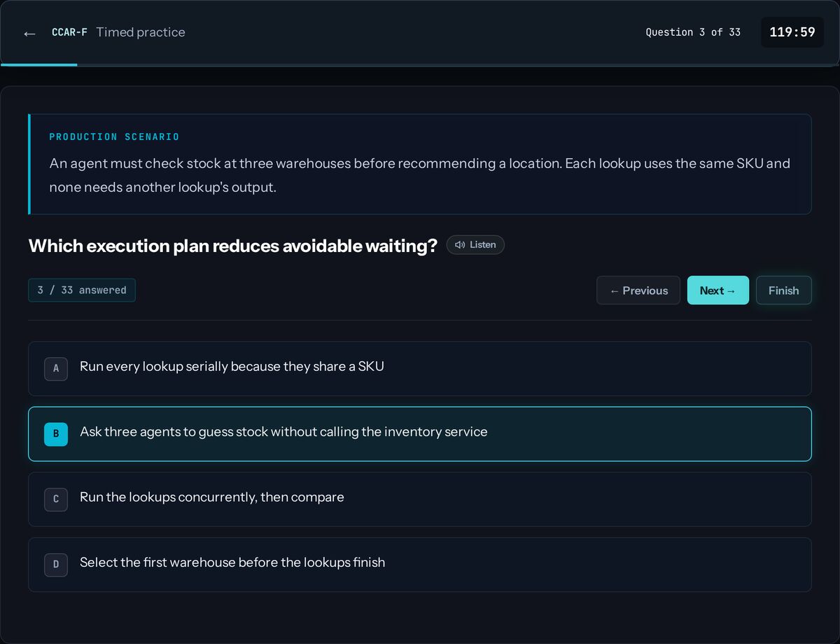Viewport: 840px width, 644px height.
Task: Play question audio with the Listen speaker icon
Action: click(x=460, y=245)
